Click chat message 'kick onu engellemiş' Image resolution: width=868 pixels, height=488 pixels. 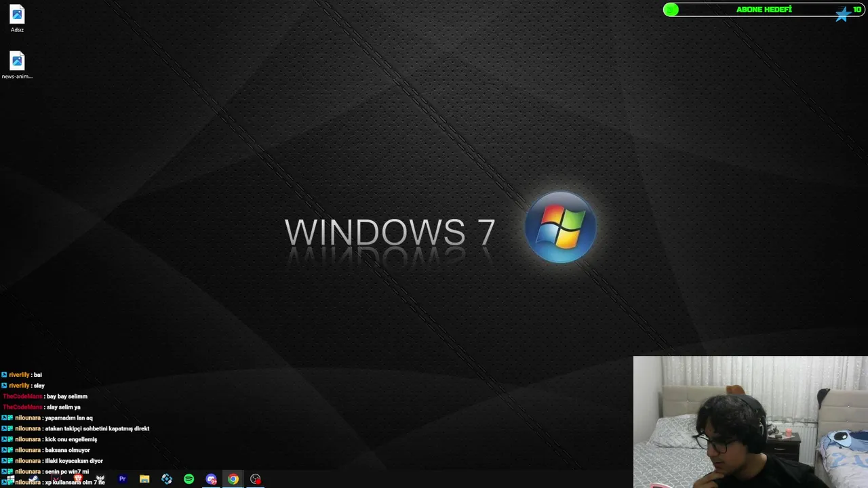pos(71,439)
